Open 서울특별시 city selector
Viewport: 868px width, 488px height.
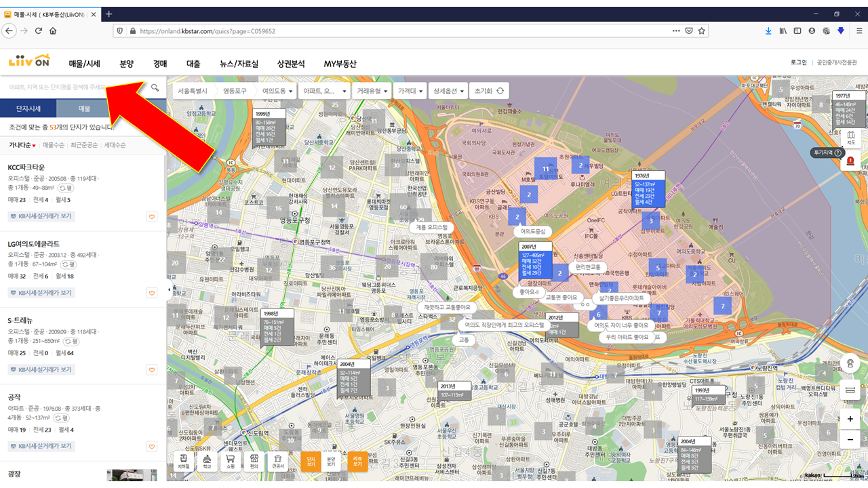pyautogui.click(x=193, y=90)
